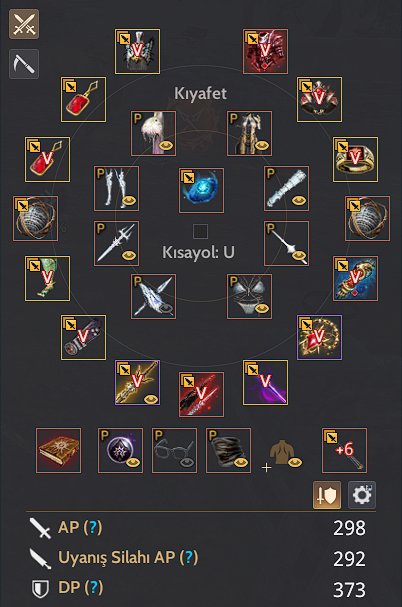Toggle visibility of the pearl helmet outfit
The width and height of the screenshot is (402, 607).
pos(167,146)
